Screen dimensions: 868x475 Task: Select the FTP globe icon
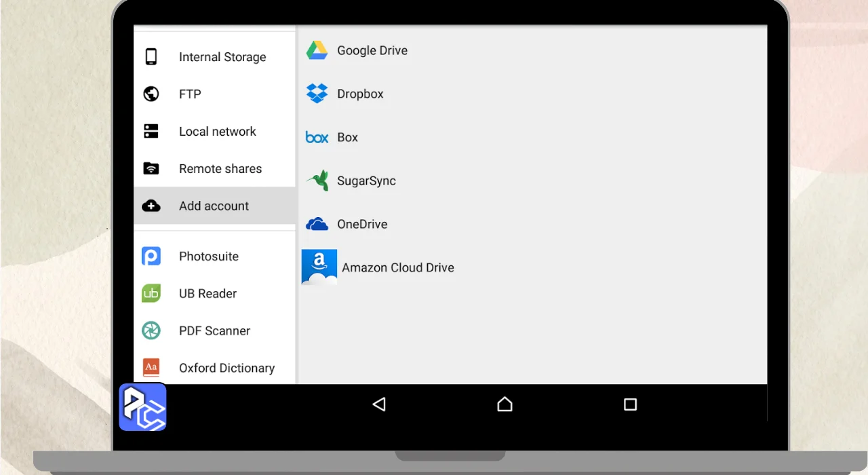point(151,94)
